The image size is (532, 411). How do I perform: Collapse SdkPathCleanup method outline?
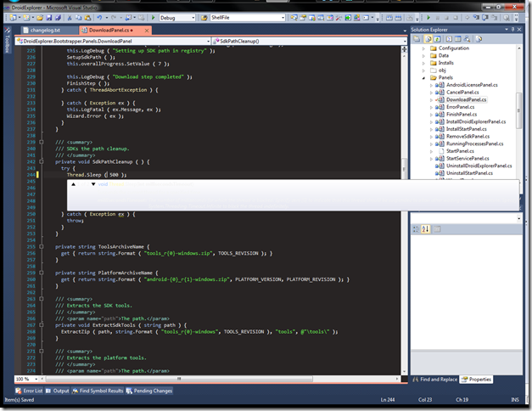coord(42,160)
